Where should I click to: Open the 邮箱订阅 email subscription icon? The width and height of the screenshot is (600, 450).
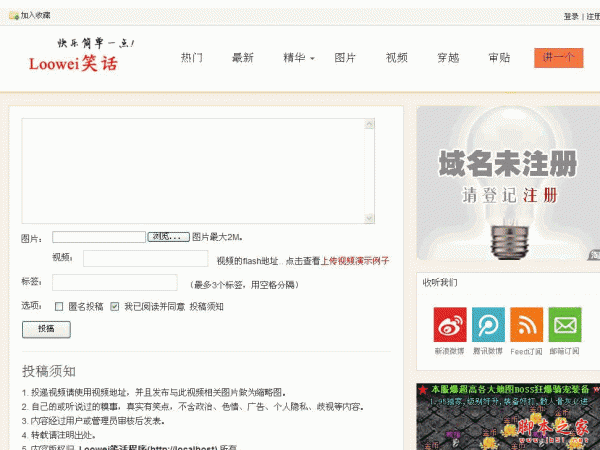pyautogui.click(x=565, y=324)
